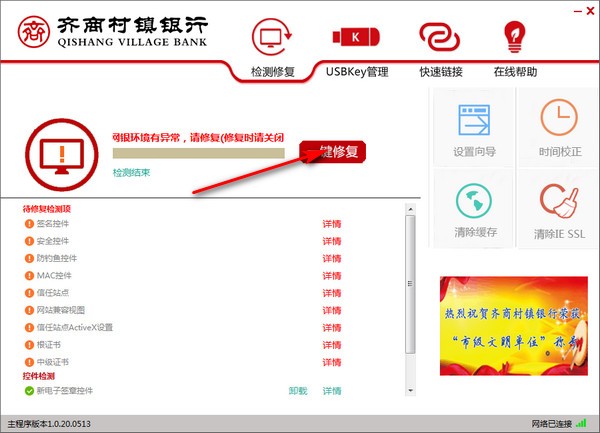Click green check icon beside 新电子签章控件

(x=29, y=391)
